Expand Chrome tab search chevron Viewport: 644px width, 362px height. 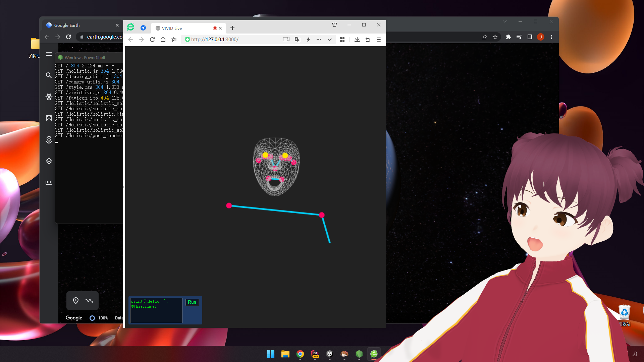coord(505,21)
